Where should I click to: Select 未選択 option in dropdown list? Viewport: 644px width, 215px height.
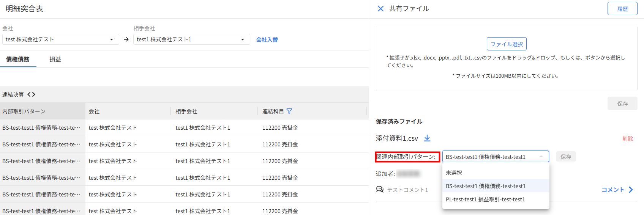454,173
